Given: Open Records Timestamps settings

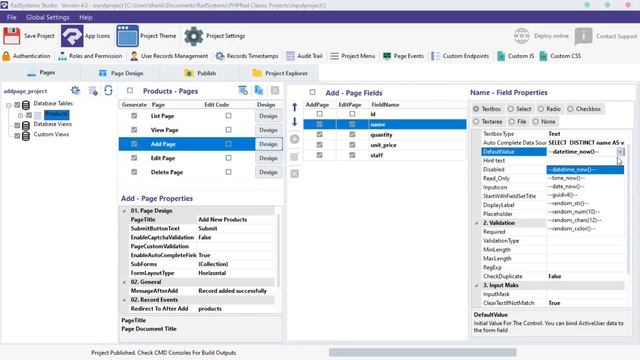Looking at the screenshot, I should (247, 56).
